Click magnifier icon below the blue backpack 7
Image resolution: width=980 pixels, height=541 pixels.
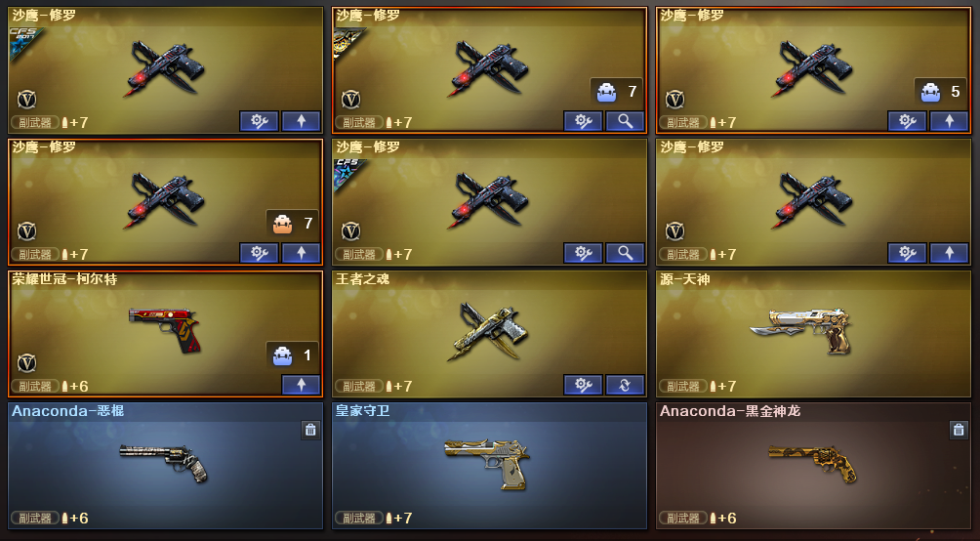click(625, 121)
